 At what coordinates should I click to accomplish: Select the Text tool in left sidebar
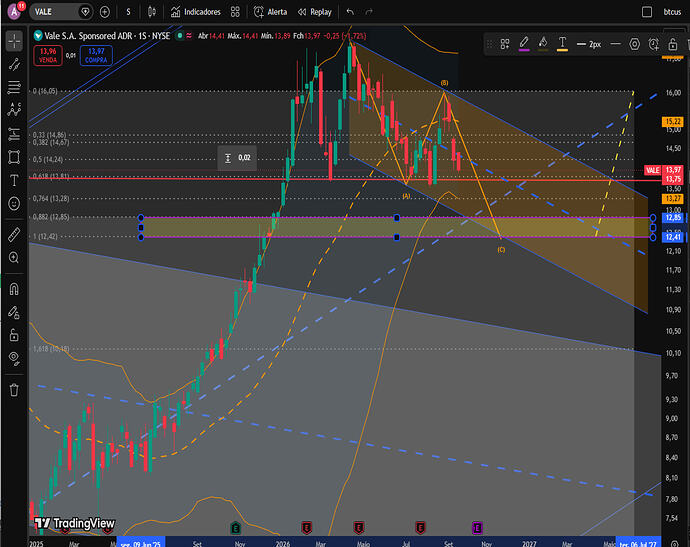click(x=14, y=180)
